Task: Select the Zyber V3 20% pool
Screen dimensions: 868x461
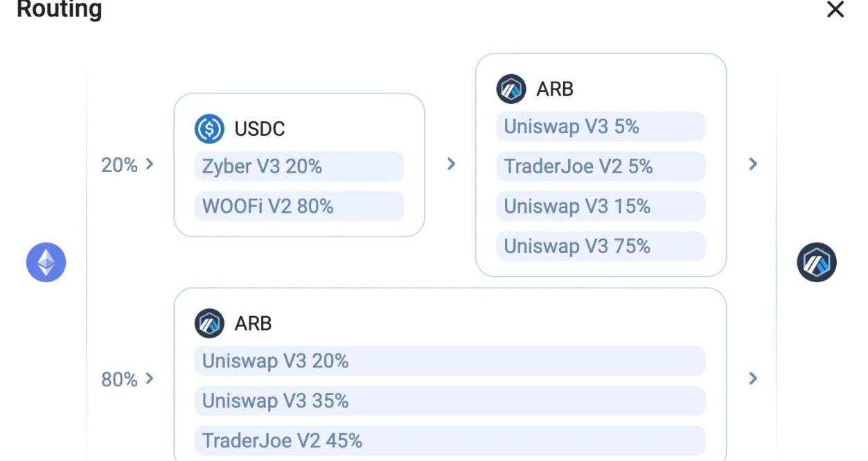Action: 299,167
